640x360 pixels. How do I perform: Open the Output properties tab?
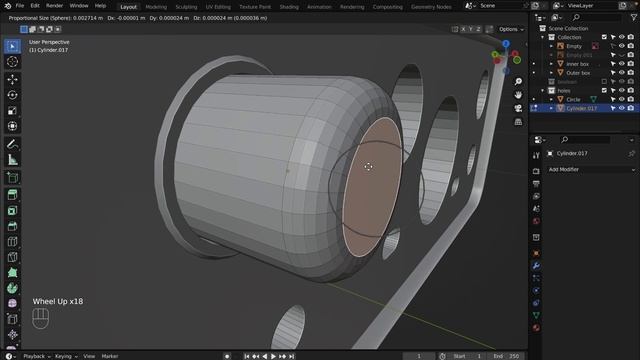(x=536, y=184)
